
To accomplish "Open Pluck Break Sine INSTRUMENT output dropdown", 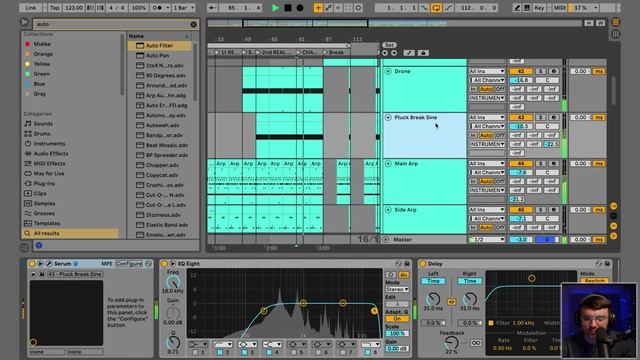I will coord(487,144).
